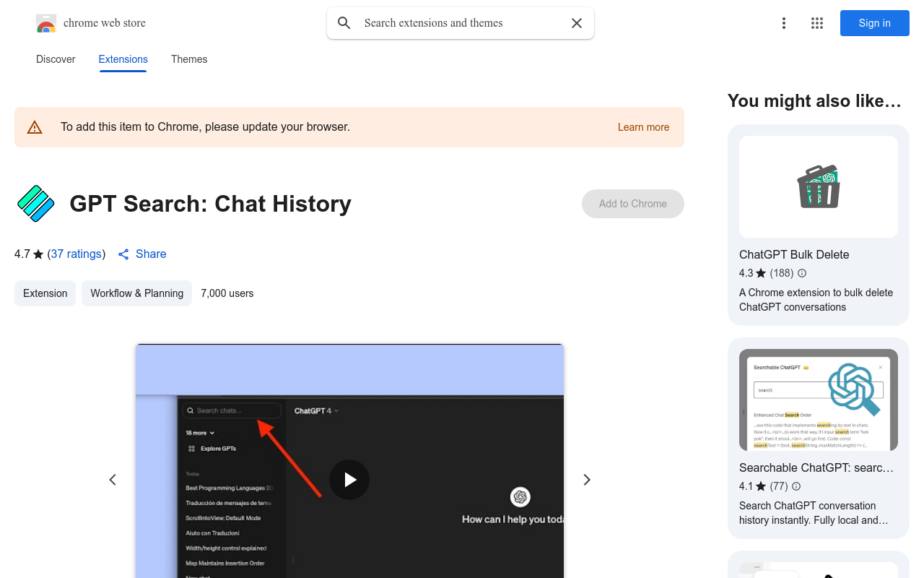Switch to the Discover tab

(56, 59)
